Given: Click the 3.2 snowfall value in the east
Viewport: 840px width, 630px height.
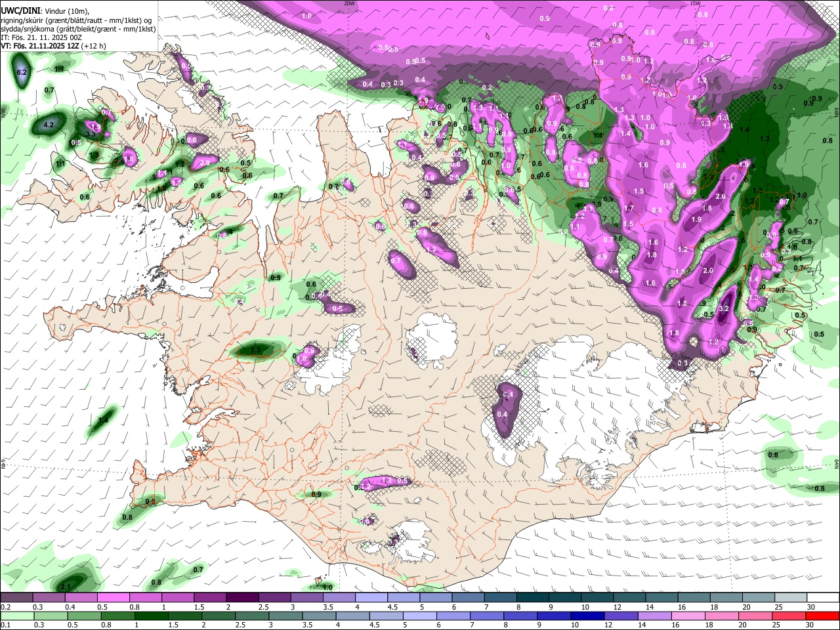Looking at the screenshot, I should (724, 308).
